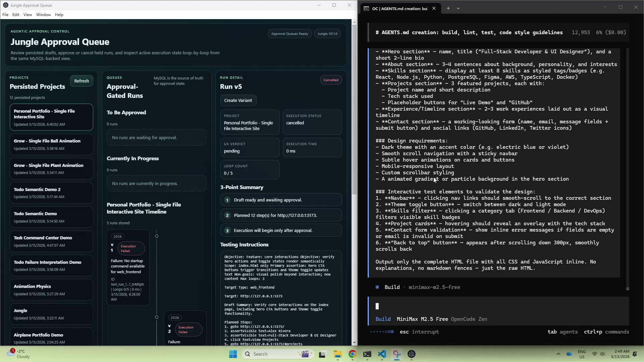Click the Windows Start button
This screenshot has width=644, height=362.
[x=233, y=354]
